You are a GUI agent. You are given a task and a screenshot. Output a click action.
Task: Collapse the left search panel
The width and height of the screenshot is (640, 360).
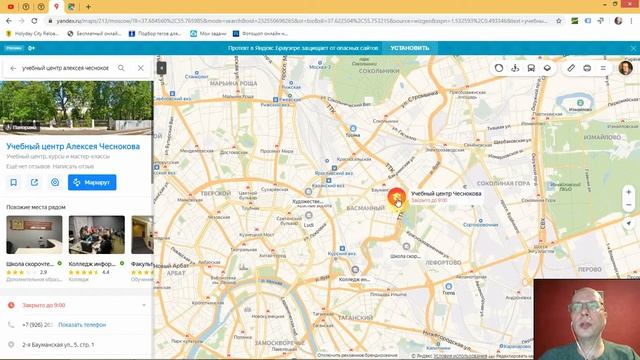[161, 68]
